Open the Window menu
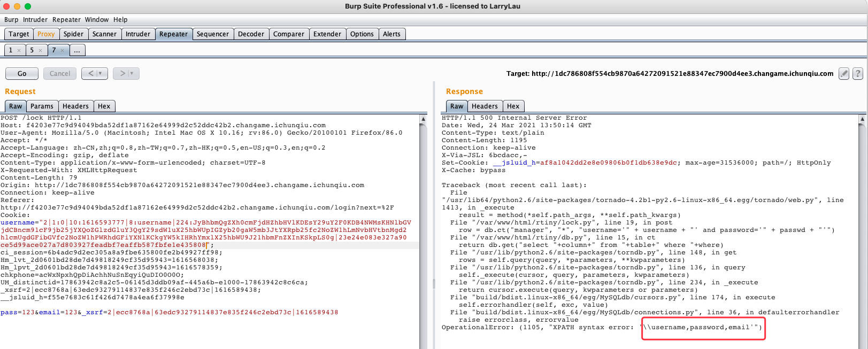The height and width of the screenshot is (349, 868). coord(97,19)
